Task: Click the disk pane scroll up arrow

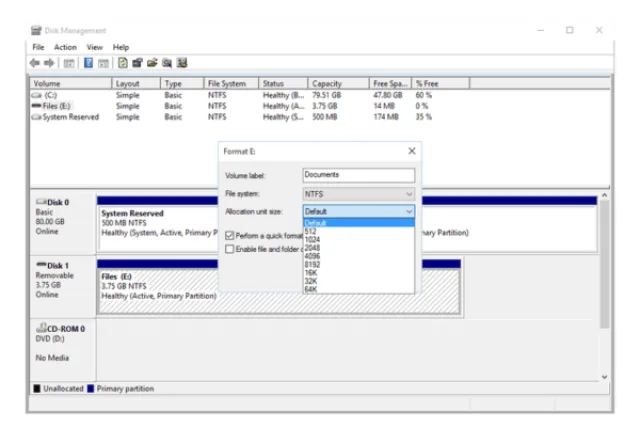Action: coord(604,195)
